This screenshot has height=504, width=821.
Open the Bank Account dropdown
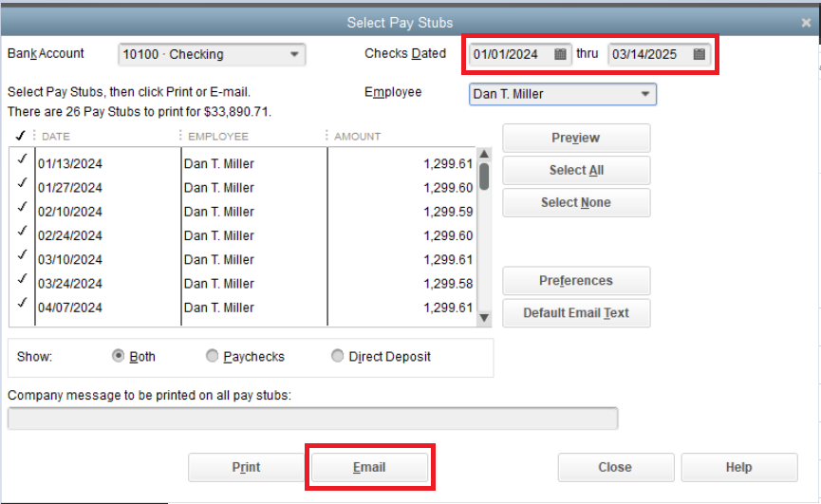click(x=212, y=54)
